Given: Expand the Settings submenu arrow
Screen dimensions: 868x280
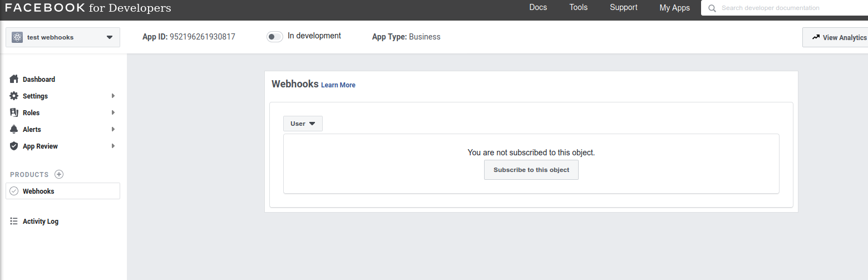Looking at the screenshot, I should tap(113, 96).
